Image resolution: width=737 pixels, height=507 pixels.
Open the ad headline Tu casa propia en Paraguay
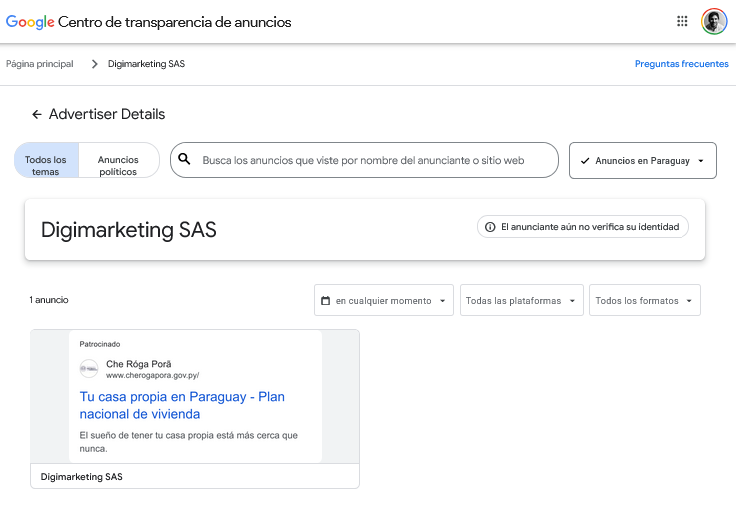point(182,405)
